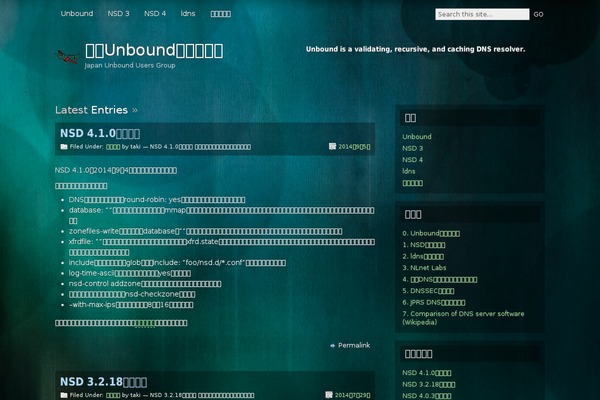This screenshot has width=600, height=400.
Task: Open the green link in the post's closing sentence
Action: [145, 323]
